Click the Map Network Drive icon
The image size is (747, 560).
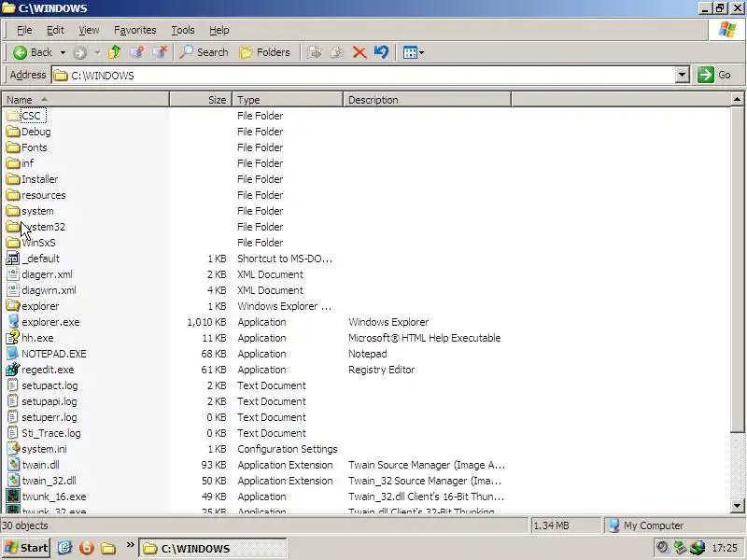click(x=136, y=52)
